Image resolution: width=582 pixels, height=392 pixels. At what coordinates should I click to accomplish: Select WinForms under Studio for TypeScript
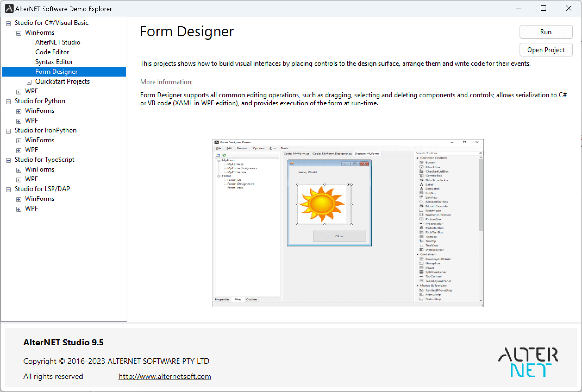point(40,169)
